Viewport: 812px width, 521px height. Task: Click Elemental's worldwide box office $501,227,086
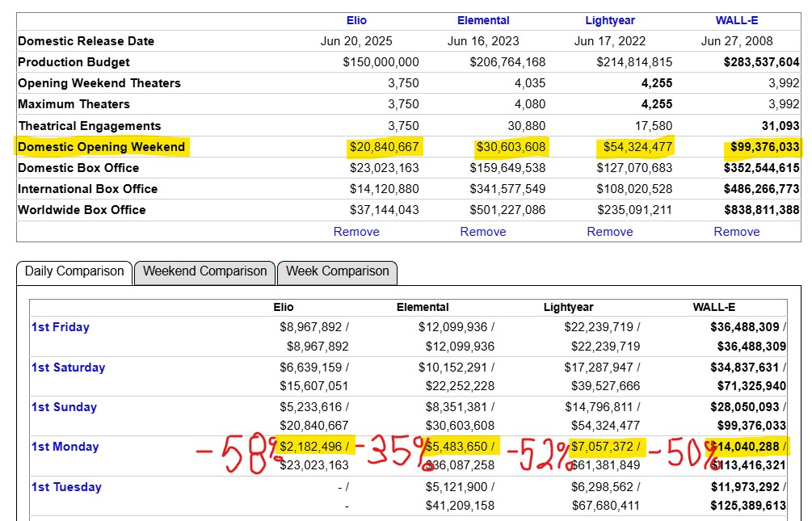tap(507, 210)
